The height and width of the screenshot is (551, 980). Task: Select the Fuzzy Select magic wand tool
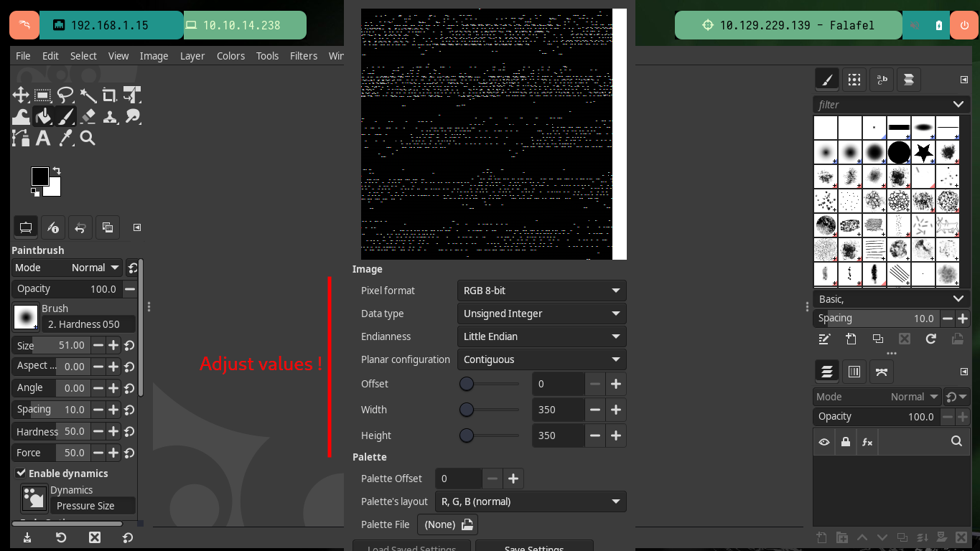click(x=88, y=95)
